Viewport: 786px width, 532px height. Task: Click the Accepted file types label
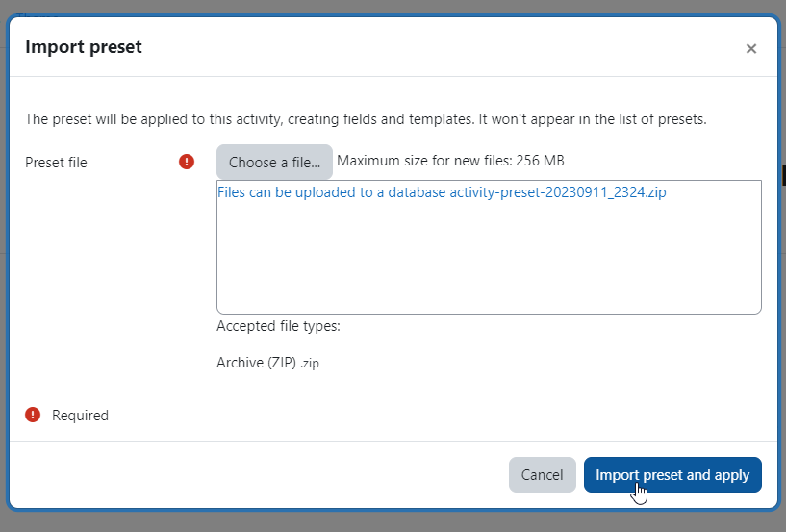pos(278,326)
